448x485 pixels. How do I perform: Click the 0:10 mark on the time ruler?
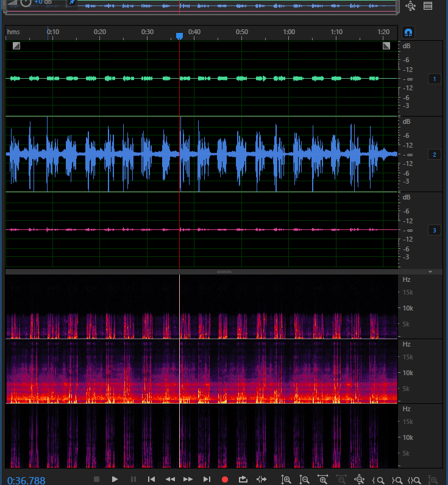[x=53, y=32]
